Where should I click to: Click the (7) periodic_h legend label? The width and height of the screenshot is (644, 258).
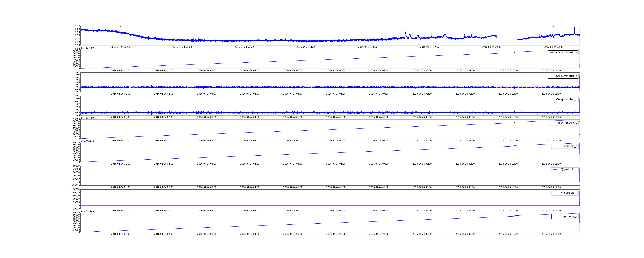click(x=568, y=193)
